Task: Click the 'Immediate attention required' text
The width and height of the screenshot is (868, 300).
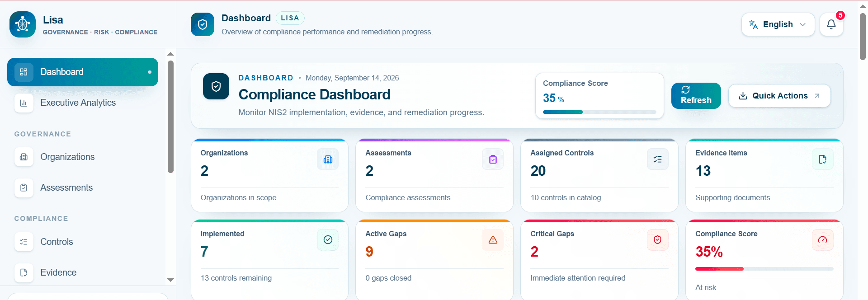Action: click(578, 278)
